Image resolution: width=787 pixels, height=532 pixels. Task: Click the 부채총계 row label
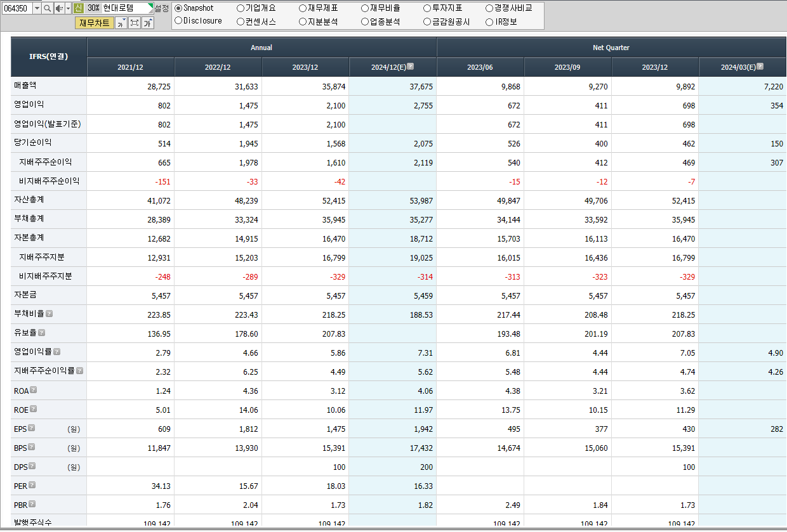(29, 218)
